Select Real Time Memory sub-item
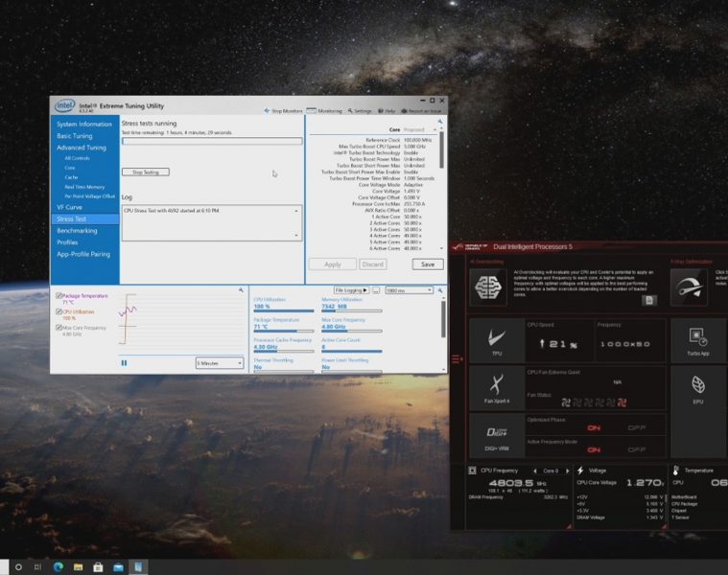 coord(84,187)
